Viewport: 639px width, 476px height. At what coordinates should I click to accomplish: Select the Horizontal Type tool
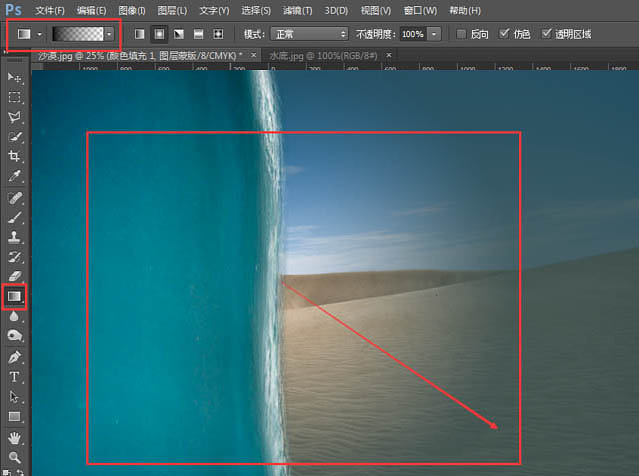tap(14, 377)
